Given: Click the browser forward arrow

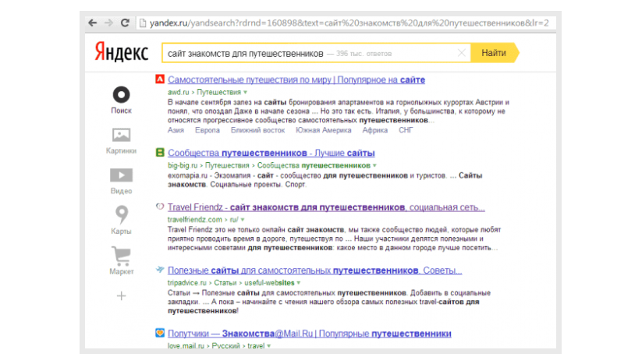Looking at the screenshot, I should click(108, 23).
